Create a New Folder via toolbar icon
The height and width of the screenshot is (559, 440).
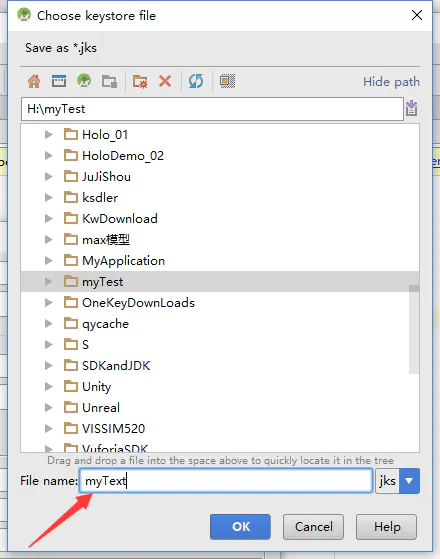click(140, 82)
